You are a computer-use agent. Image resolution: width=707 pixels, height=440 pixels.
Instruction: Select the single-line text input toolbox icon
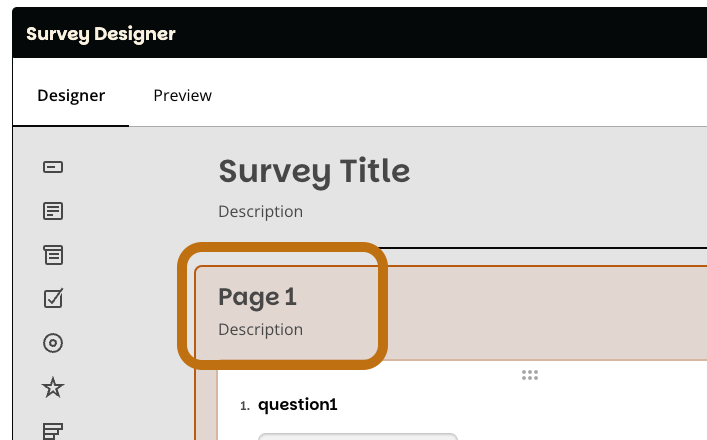54,167
